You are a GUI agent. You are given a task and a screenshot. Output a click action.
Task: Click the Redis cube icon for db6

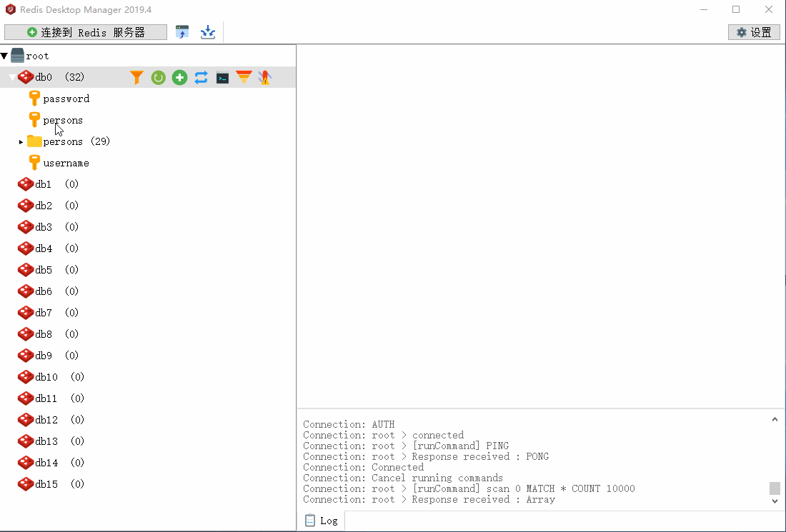[26, 291]
